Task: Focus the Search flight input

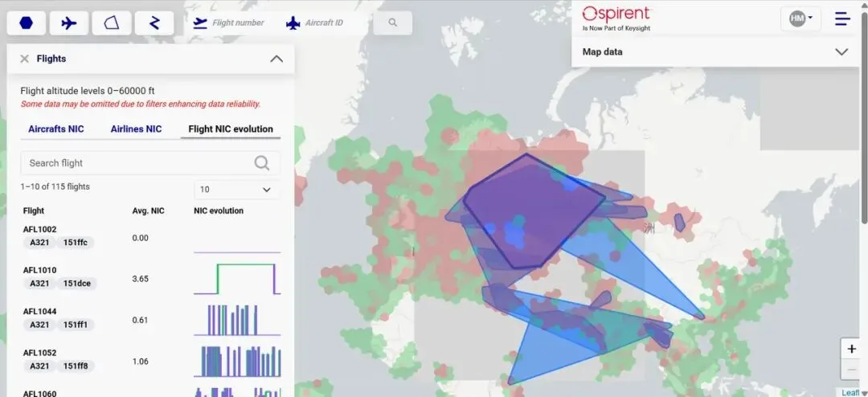Action: [150, 163]
